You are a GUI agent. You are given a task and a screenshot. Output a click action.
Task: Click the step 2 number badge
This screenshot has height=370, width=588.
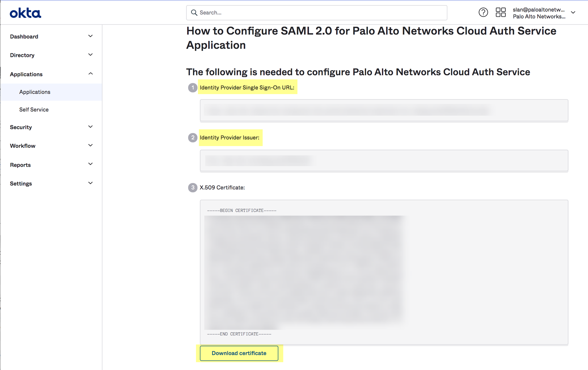pos(192,138)
